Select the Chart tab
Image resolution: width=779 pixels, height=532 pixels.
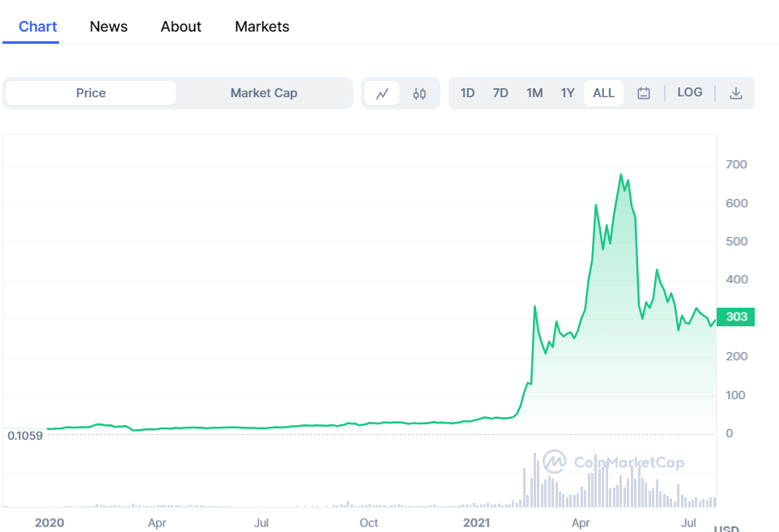click(x=38, y=27)
